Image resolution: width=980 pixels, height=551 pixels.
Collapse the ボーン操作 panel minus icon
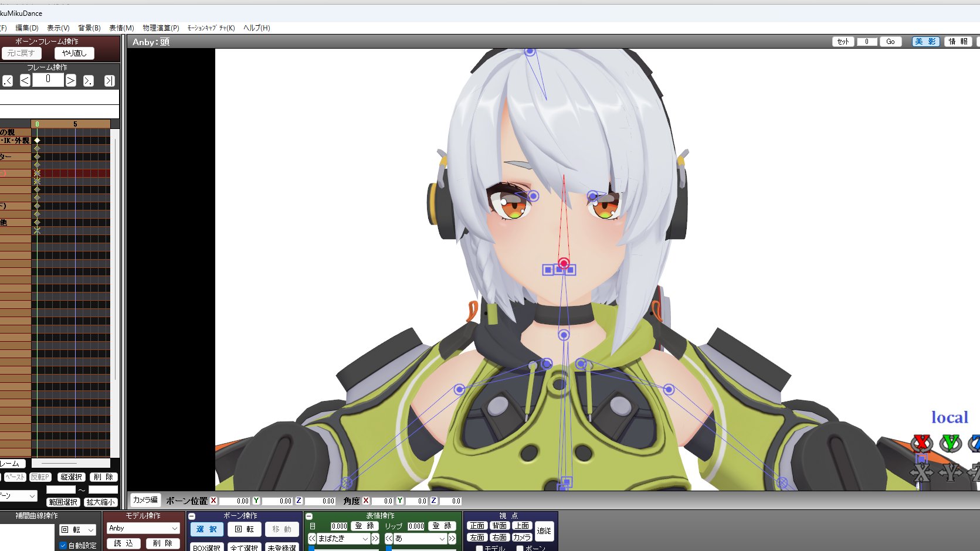tap(192, 516)
